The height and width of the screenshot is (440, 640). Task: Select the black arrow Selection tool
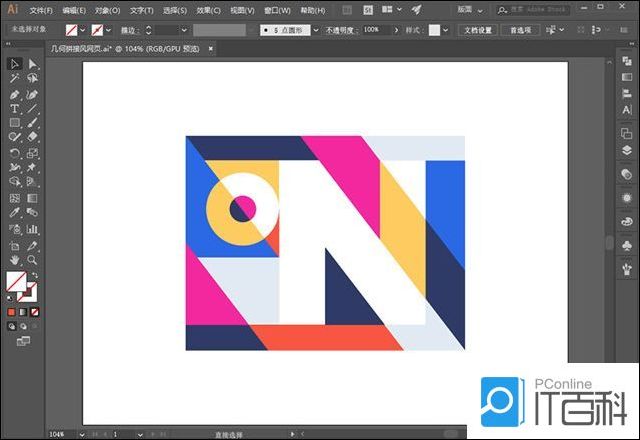(15, 64)
